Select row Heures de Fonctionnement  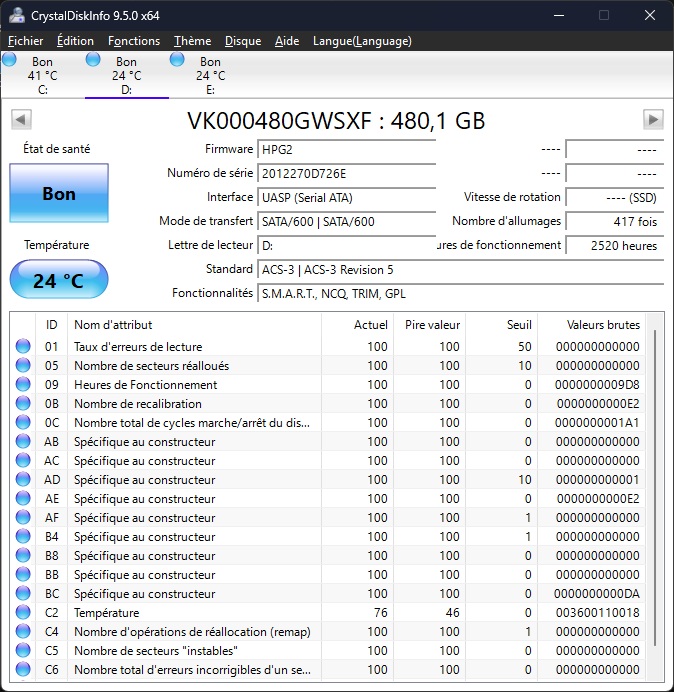327,384
